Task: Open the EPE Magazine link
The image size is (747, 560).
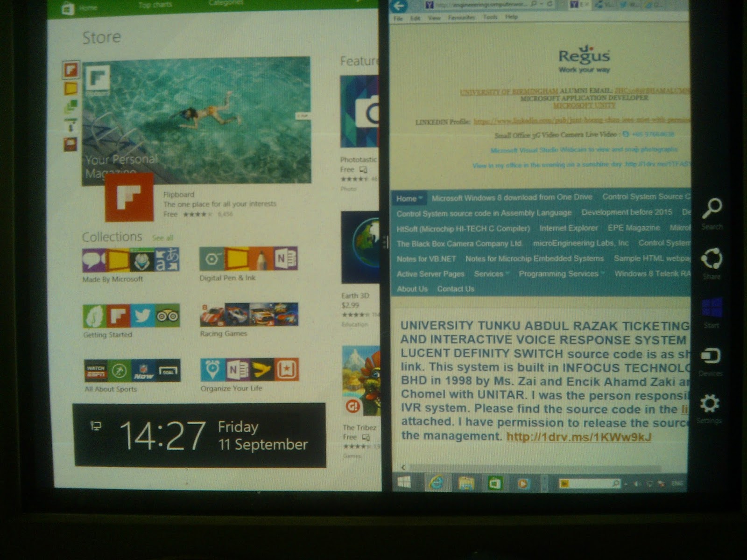Action: point(634,227)
